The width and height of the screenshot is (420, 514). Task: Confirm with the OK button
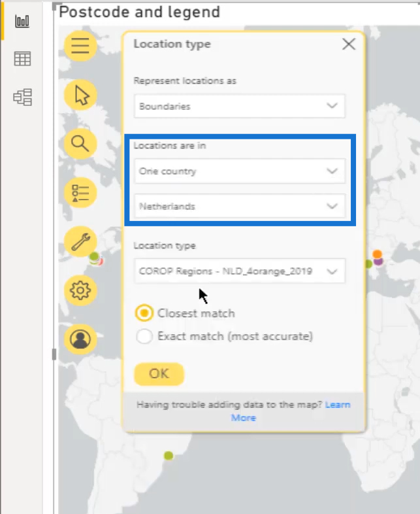click(x=159, y=373)
